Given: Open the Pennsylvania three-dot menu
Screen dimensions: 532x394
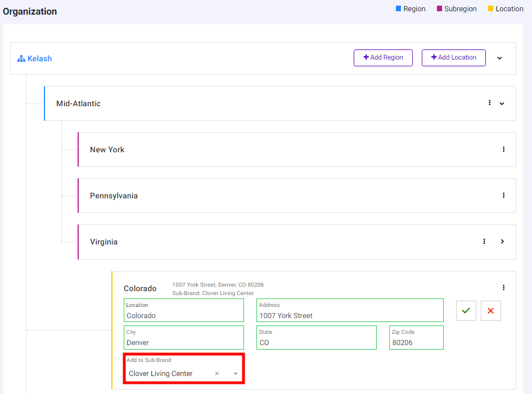Looking at the screenshot, I should [503, 195].
